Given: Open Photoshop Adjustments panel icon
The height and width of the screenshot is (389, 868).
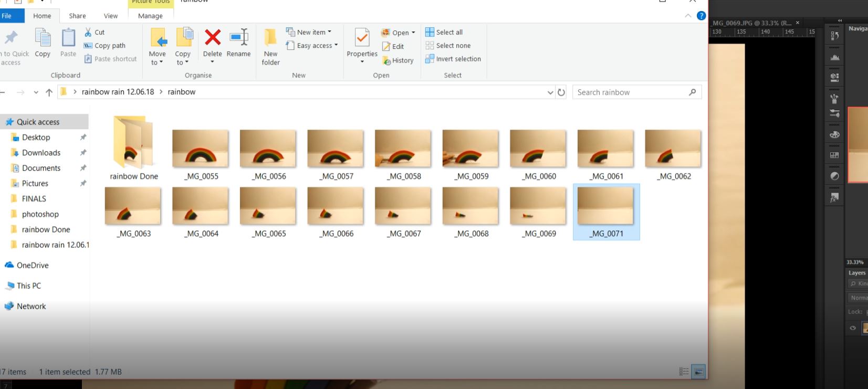Looking at the screenshot, I should pyautogui.click(x=834, y=176).
